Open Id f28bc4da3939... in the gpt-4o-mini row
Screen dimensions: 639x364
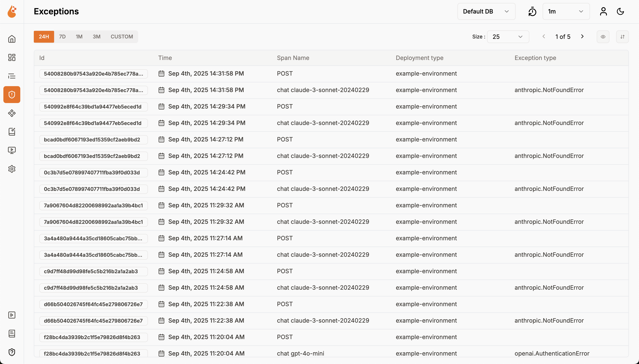tap(94, 353)
